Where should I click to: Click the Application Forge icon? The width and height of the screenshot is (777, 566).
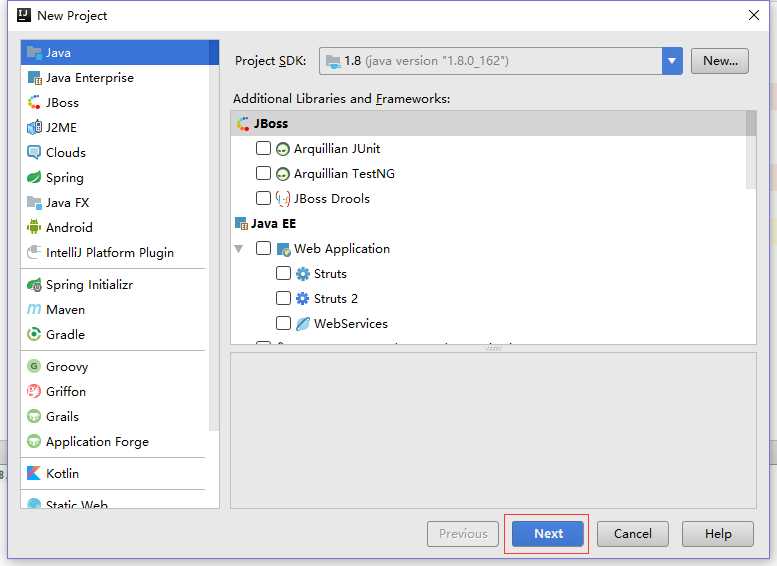tap(34, 441)
